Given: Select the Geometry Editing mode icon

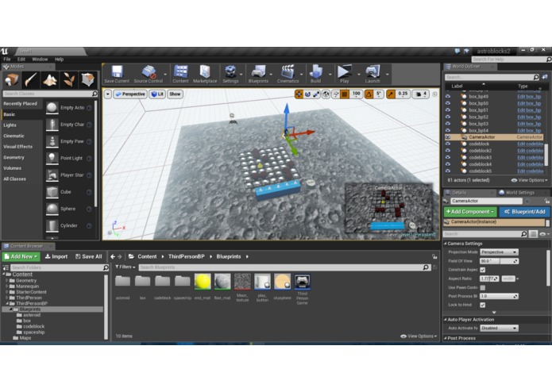Looking at the screenshot, I should point(87,80).
